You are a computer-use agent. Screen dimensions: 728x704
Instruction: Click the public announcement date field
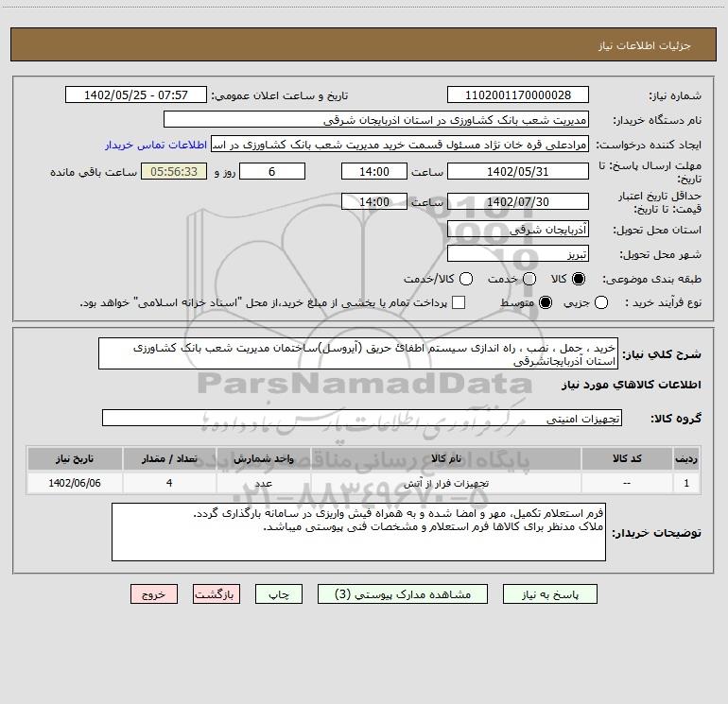(136, 95)
